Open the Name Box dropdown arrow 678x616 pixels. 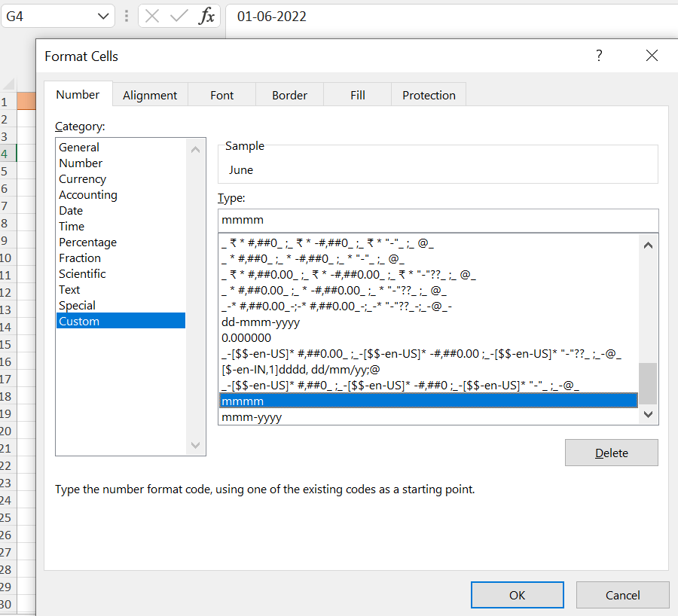103,17
